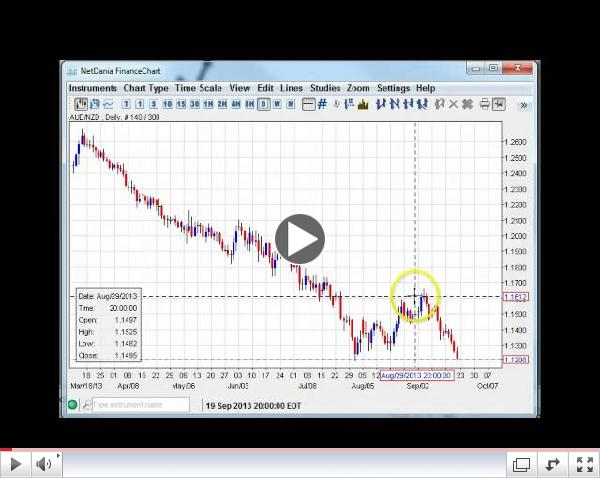The width and height of the screenshot is (600, 478).
Task: Switch to 1-minute time scale
Action: (140, 104)
